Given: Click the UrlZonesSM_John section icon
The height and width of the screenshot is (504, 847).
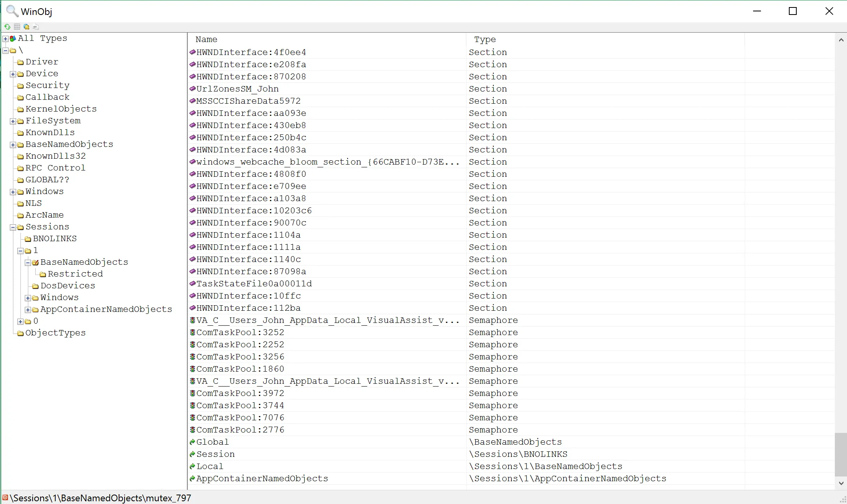Looking at the screenshot, I should (192, 89).
